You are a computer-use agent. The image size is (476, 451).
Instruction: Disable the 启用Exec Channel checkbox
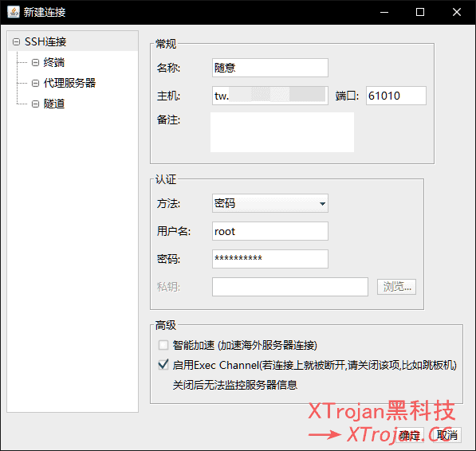(163, 365)
